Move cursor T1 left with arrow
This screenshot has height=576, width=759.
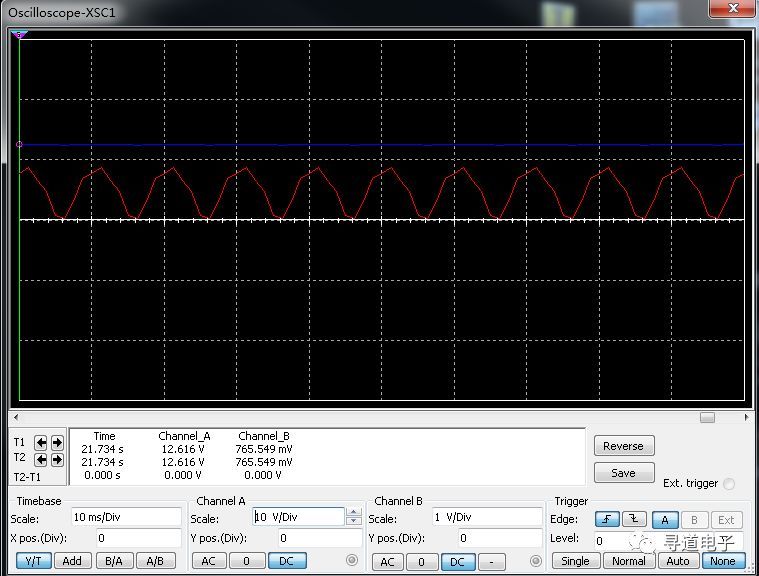click(42, 442)
